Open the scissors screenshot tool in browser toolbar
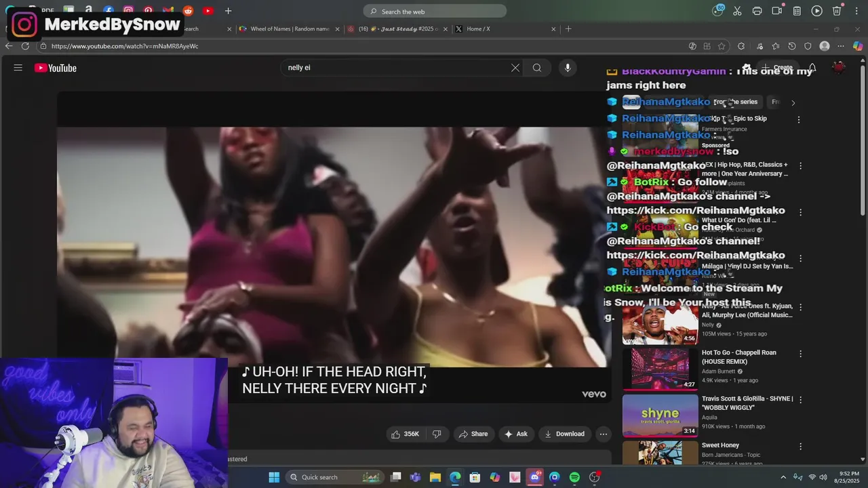 (x=737, y=11)
